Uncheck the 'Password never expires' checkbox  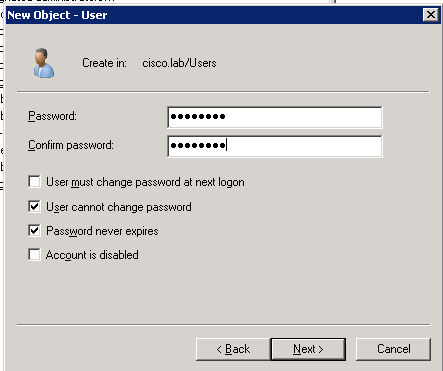point(34,231)
